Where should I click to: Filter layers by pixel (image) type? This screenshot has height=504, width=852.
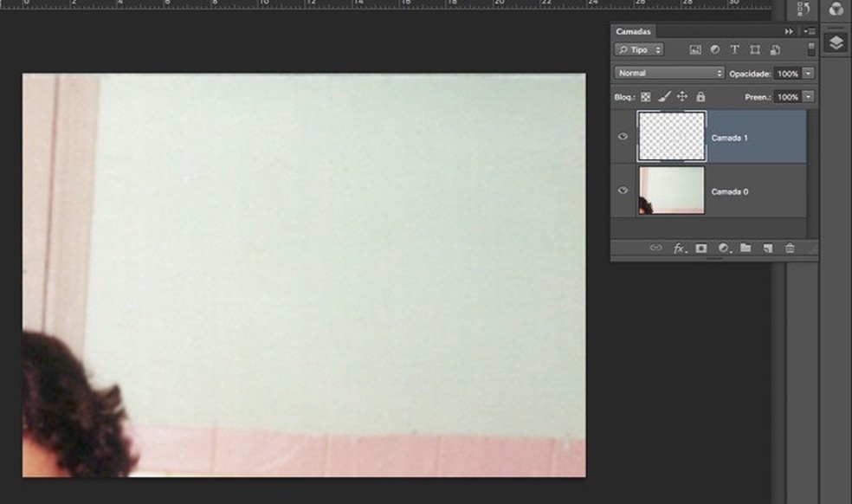(x=695, y=49)
